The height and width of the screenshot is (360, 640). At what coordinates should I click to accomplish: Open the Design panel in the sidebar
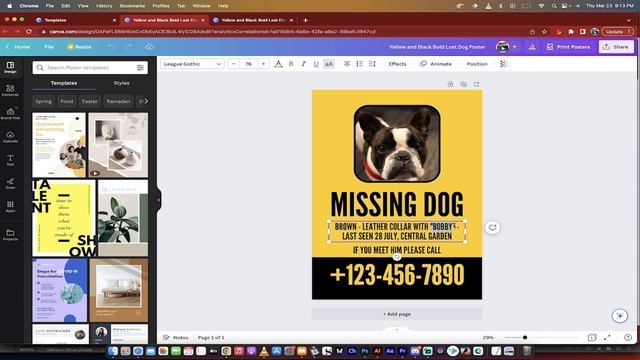(x=10, y=67)
